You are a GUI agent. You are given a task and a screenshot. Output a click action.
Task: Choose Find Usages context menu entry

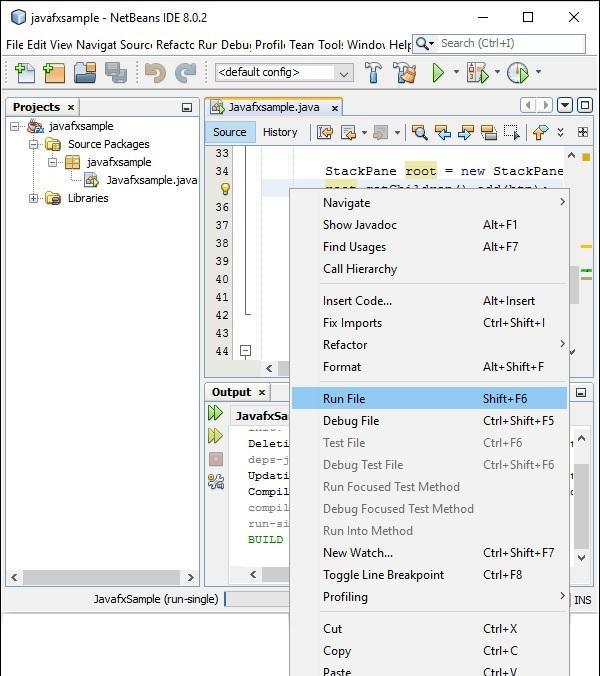[x=429, y=247]
